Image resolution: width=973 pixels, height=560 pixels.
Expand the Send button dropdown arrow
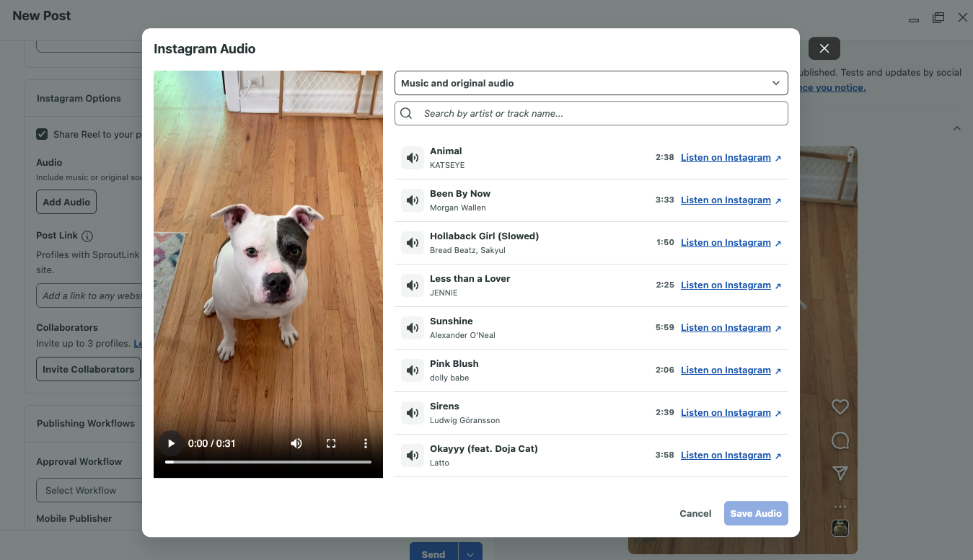470,554
